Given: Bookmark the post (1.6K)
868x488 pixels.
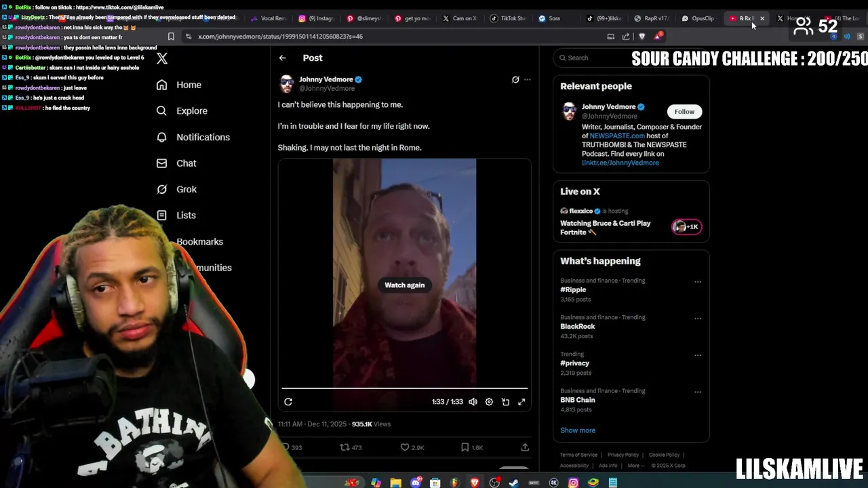Looking at the screenshot, I should click(x=471, y=447).
